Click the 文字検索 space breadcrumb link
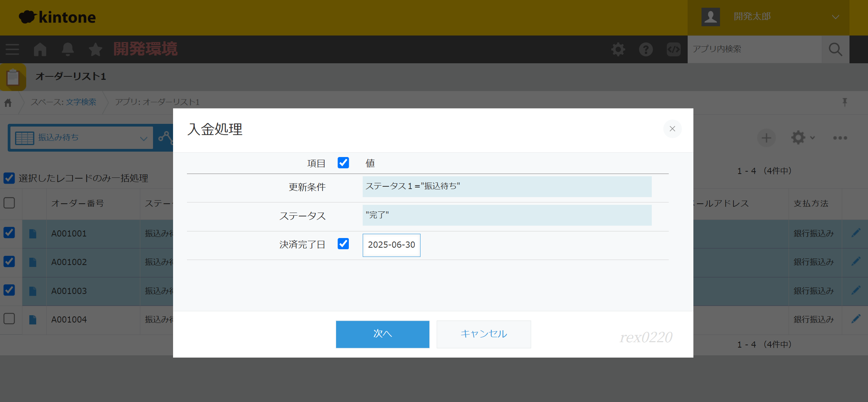This screenshot has height=402, width=868. pyautogui.click(x=81, y=102)
